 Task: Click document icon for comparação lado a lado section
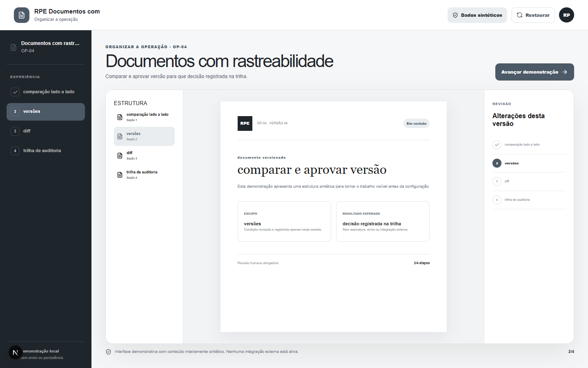120,117
